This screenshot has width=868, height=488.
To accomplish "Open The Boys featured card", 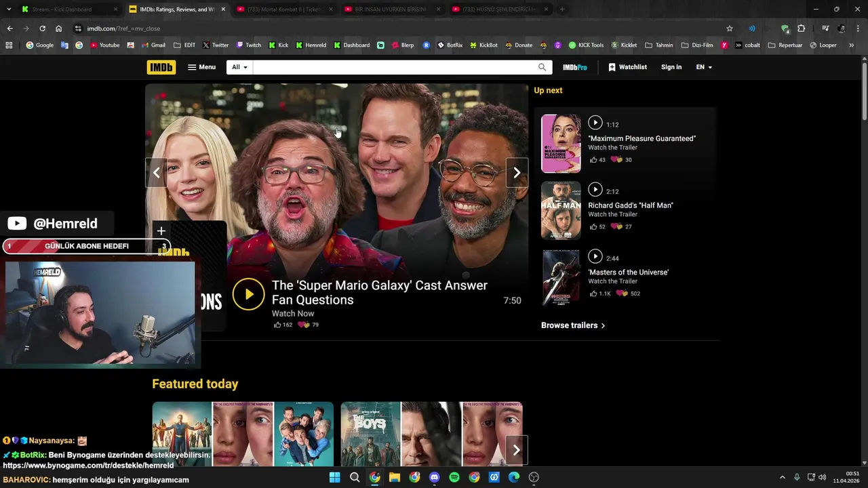I will 431,434.
